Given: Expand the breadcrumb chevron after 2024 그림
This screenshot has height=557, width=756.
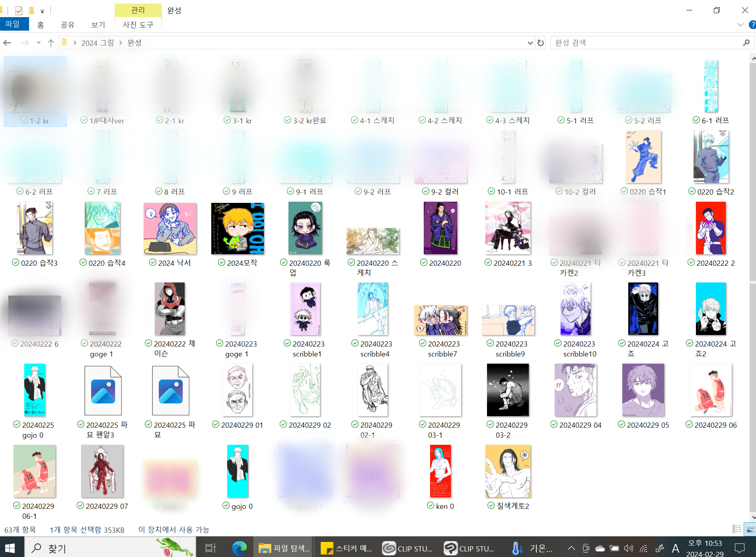Looking at the screenshot, I should coord(121,43).
